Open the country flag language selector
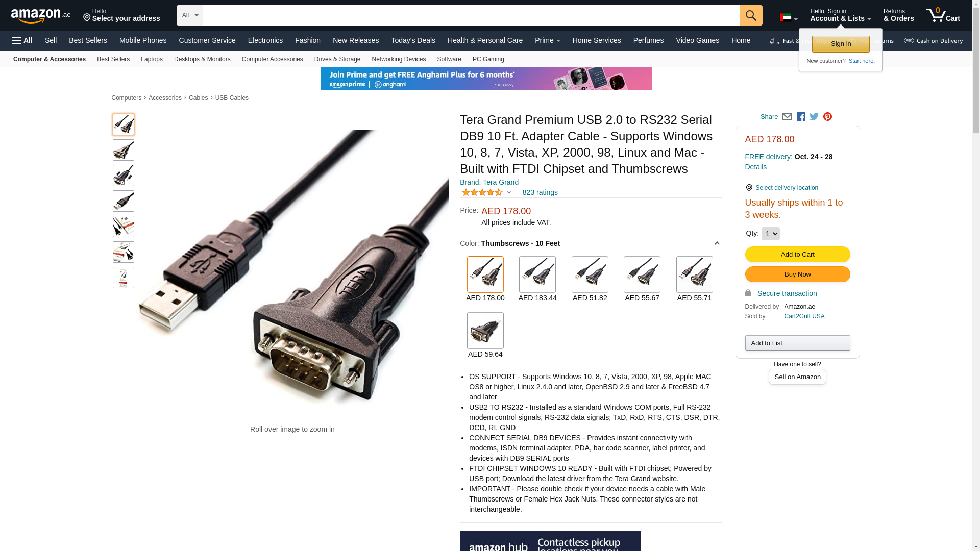This screenshot has width=980, height=551. 789,18
